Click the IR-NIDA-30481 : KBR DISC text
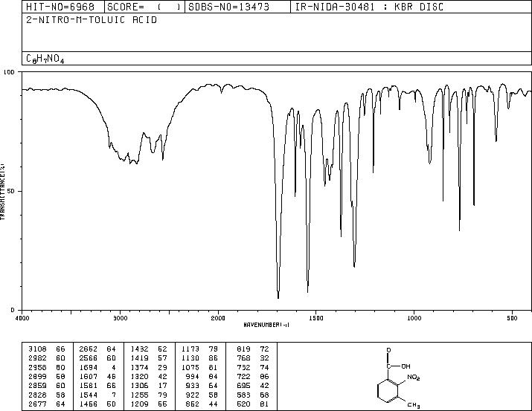The image size is (532, 411). 369,7
